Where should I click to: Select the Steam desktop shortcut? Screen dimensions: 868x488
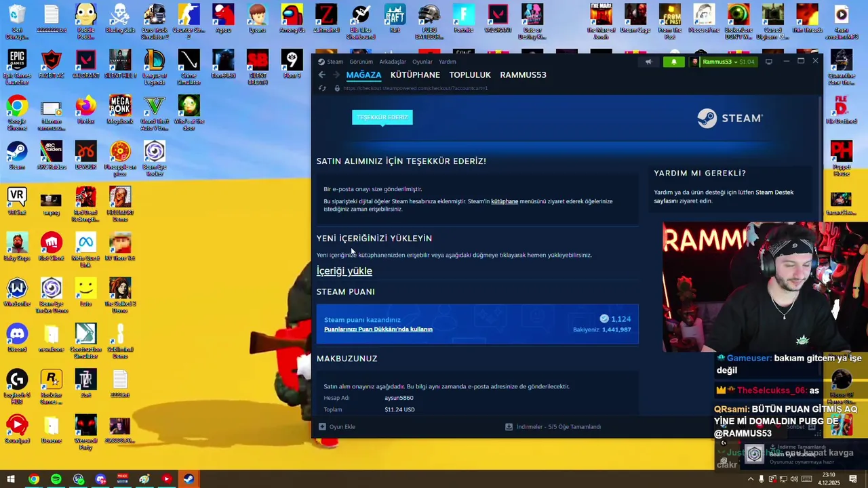point(17,155)
